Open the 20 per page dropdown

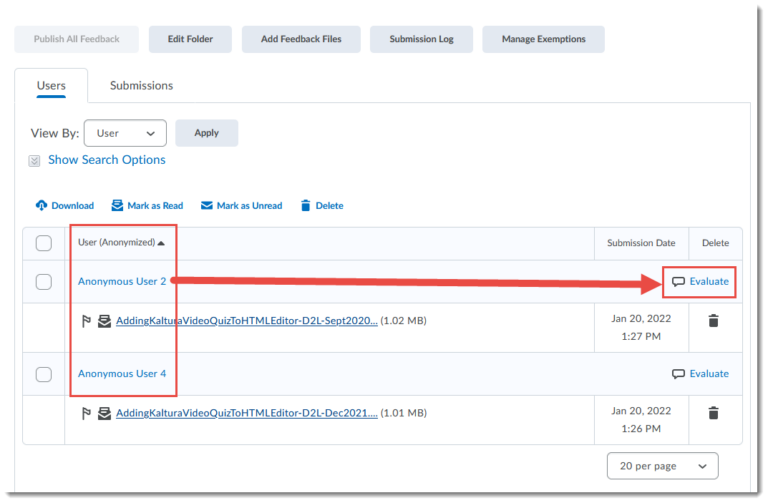tap(662, 466)
